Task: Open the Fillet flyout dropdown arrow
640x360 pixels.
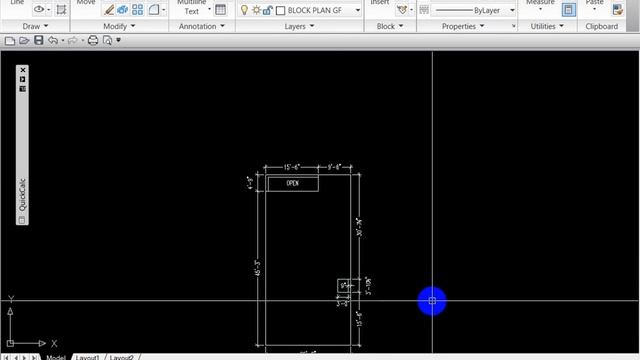Action: pos(164,10)
